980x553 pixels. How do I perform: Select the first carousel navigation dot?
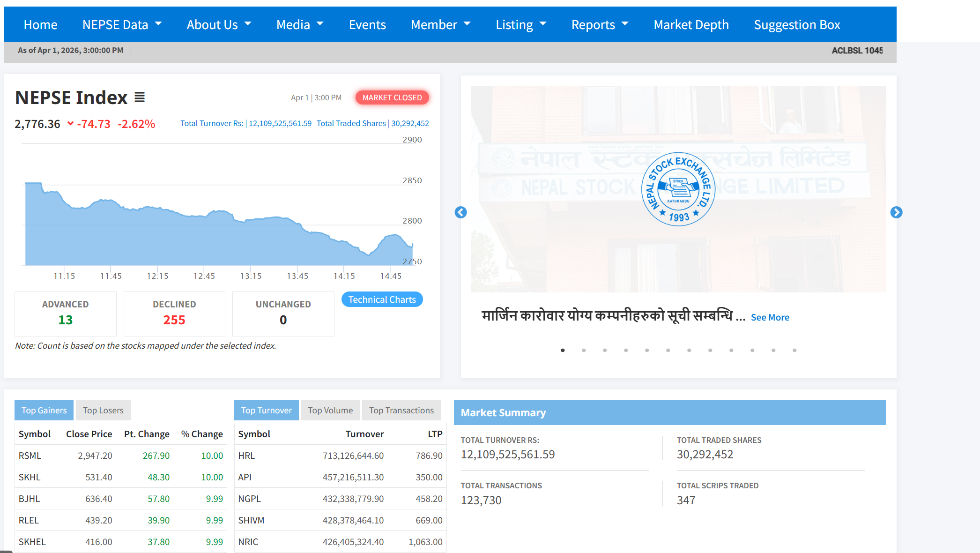click(563, 350)
